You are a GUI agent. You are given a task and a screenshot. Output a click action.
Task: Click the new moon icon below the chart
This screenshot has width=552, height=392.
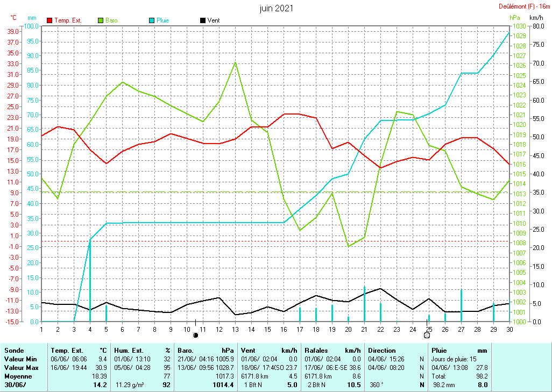pos(196,335)
